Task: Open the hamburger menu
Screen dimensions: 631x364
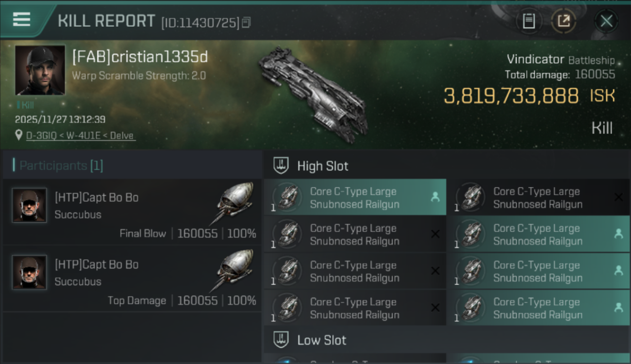Action: 21,19
